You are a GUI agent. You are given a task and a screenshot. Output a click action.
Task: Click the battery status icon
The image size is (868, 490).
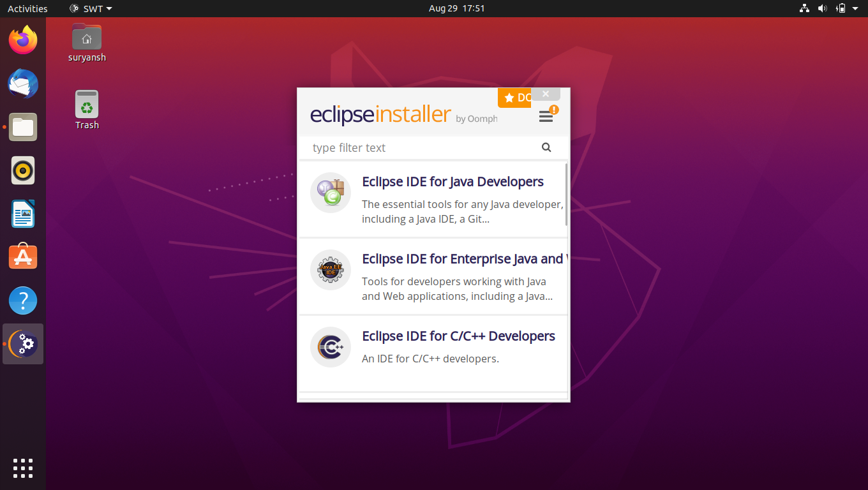coord(841,8)
